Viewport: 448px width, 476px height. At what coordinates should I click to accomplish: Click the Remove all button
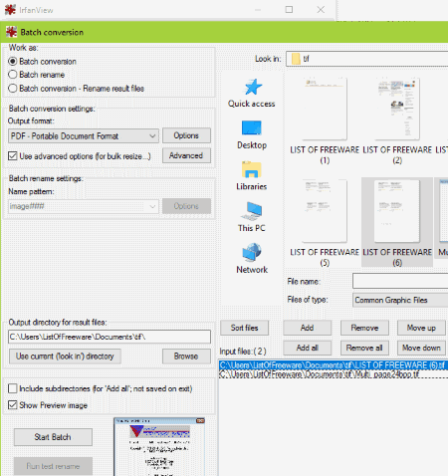(364, 348)
